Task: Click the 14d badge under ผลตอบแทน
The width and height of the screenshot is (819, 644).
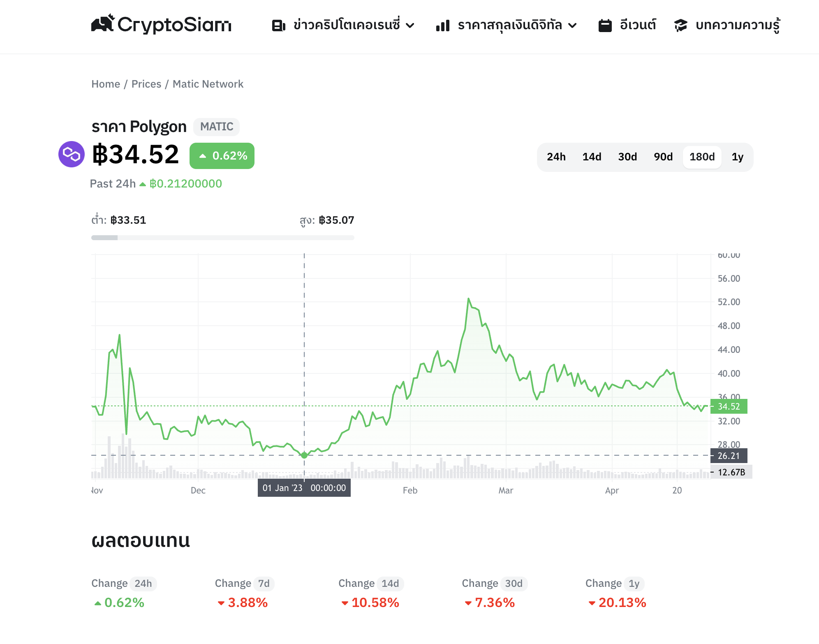Action: coord(390,584)
